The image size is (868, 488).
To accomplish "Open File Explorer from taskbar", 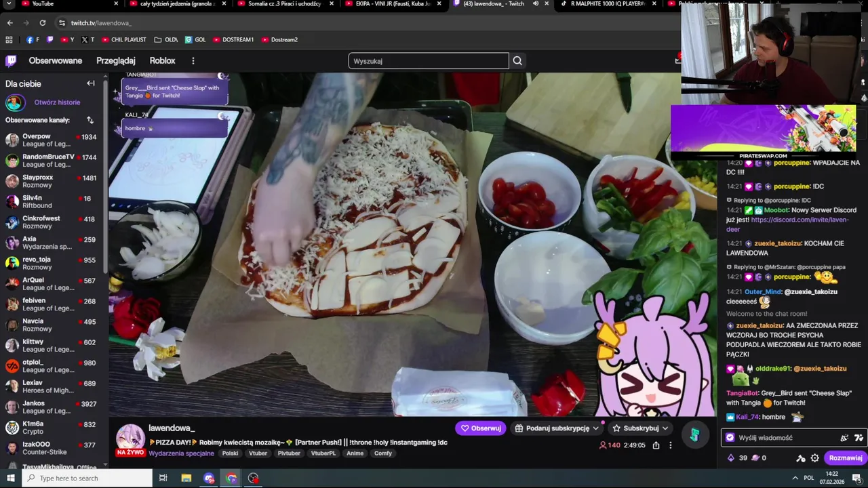I will point(186,478).
